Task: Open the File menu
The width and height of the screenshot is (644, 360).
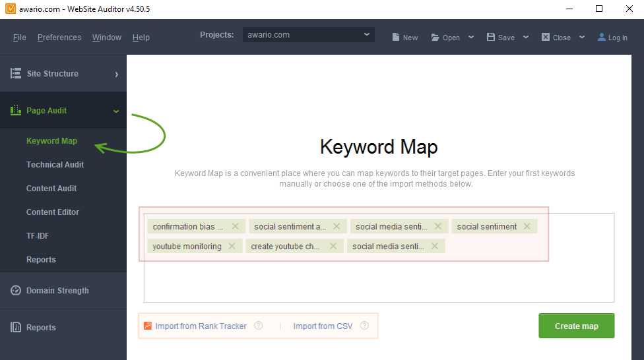Action: coord(19,38)
